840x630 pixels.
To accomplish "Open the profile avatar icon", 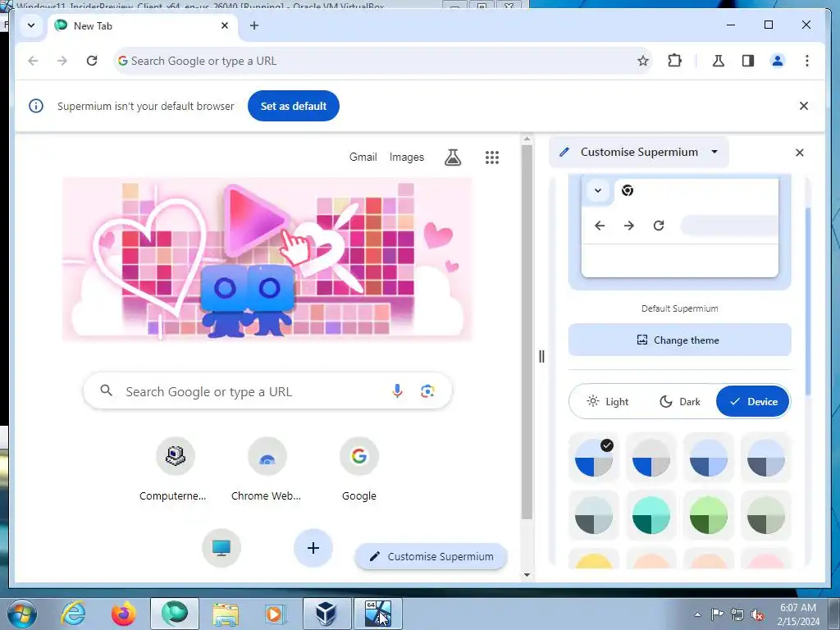I will [778, 61].
